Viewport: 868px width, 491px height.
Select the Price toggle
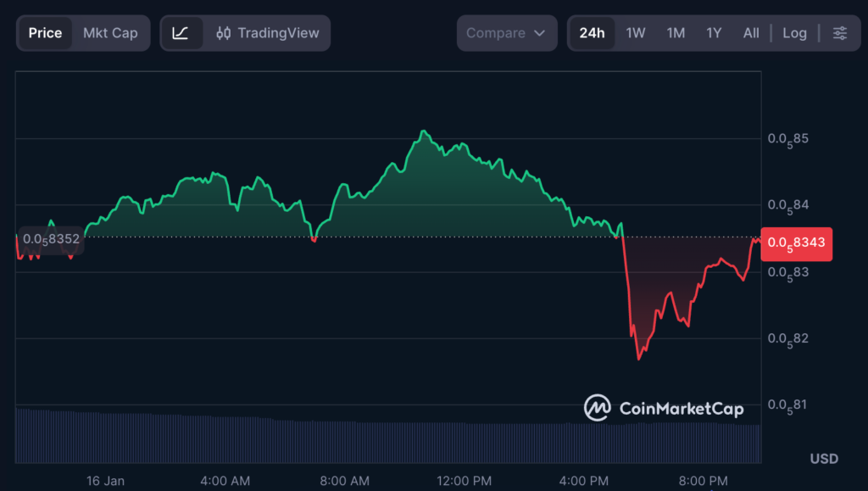(x=45, y=33)
